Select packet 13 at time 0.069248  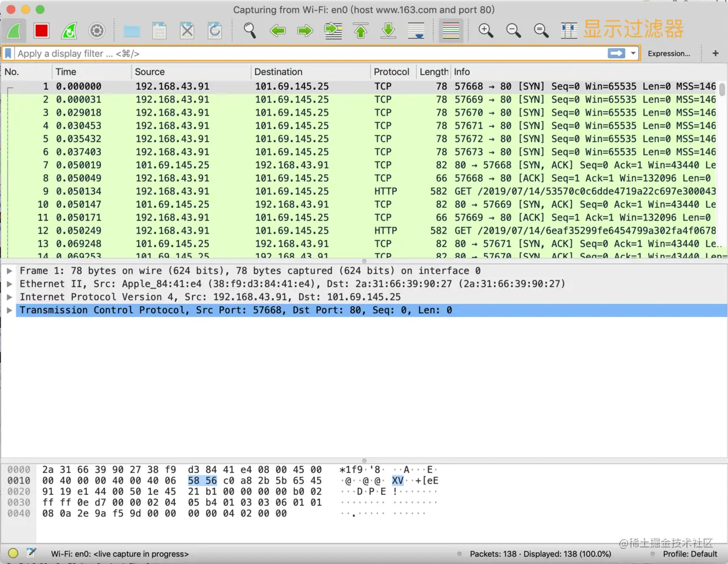click(359, 244)
